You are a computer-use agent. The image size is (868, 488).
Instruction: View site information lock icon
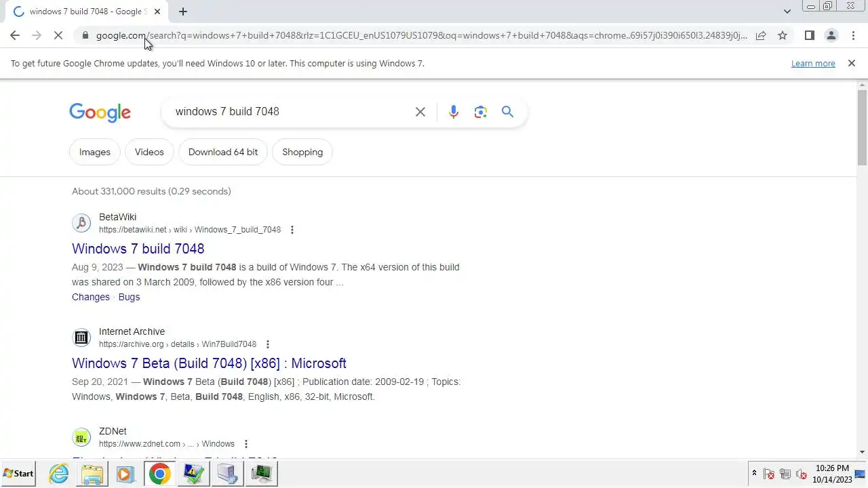85,35
